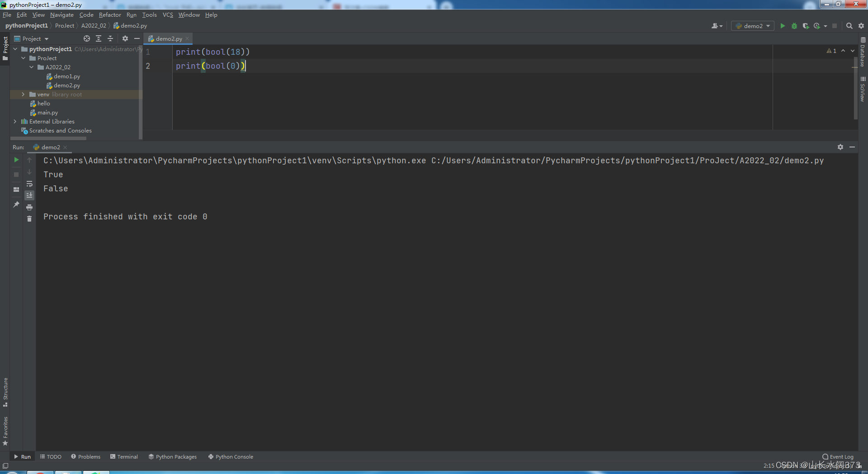Select opened file locate crosshair icon
Viewport: 868px width, 474px height.
tap(87, 38)
